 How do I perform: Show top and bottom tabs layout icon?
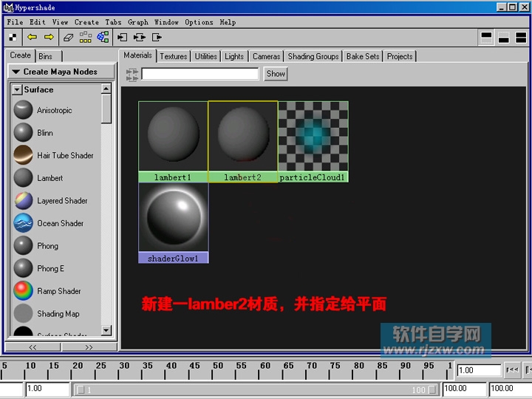pyautogui.click(x=521, y=38)
